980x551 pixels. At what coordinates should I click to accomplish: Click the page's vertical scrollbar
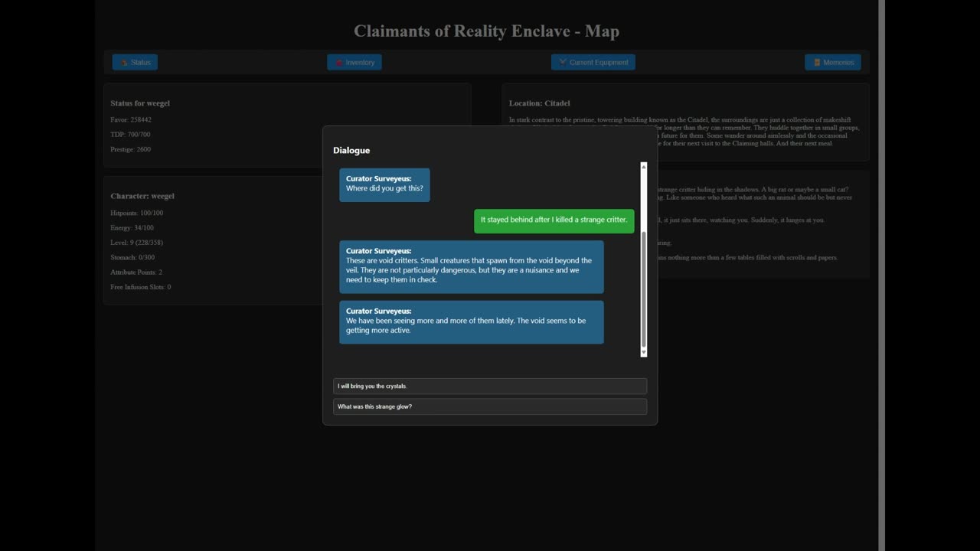[882, 275]
